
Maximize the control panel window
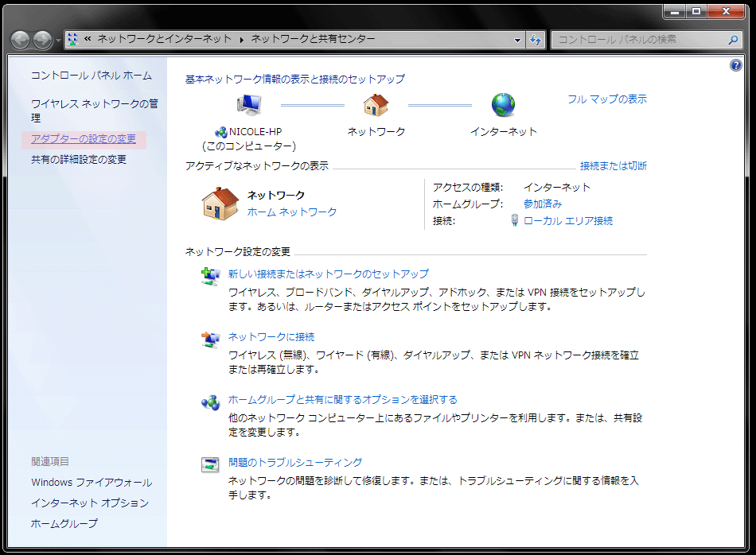696,12
